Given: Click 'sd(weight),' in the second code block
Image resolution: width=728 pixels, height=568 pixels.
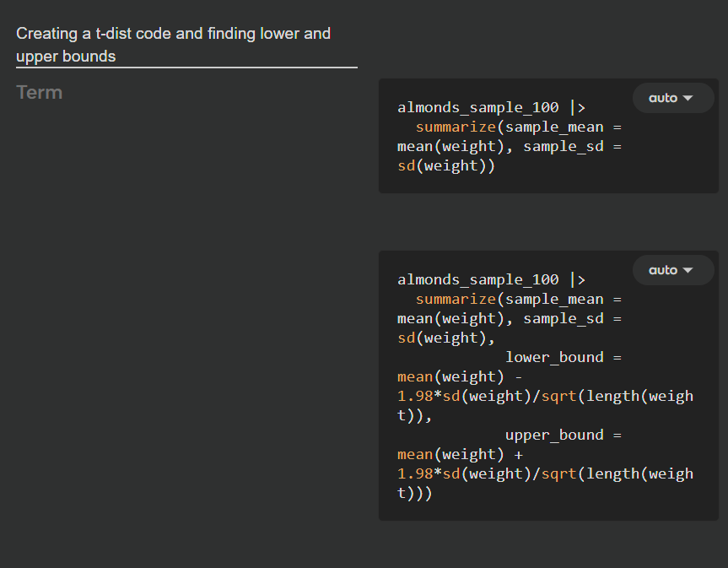Looking at the screenshot, I should coord(446,338).
